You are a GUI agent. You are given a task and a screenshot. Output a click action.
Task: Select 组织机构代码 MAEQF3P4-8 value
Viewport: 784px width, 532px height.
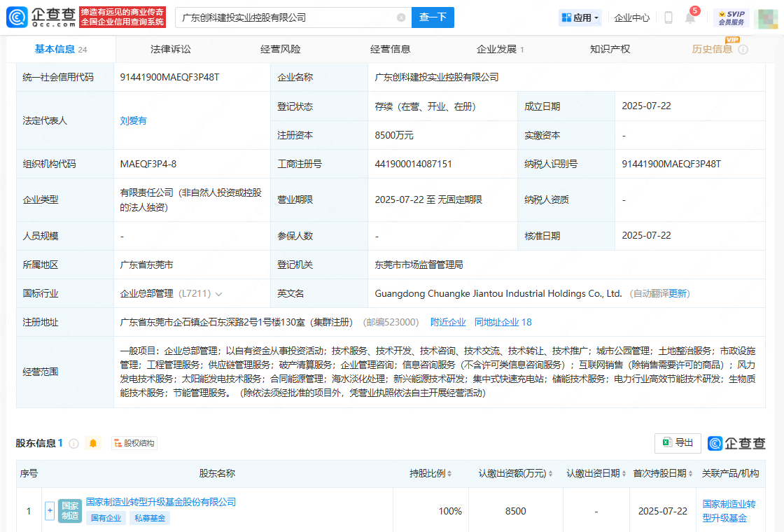point(148,164)
